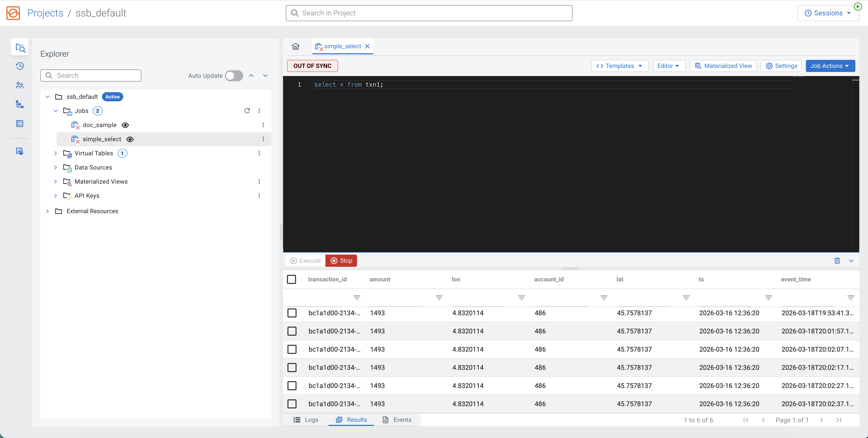
Task: Select the flow diagram sidebar icon
Action: (x=20, y=105)
